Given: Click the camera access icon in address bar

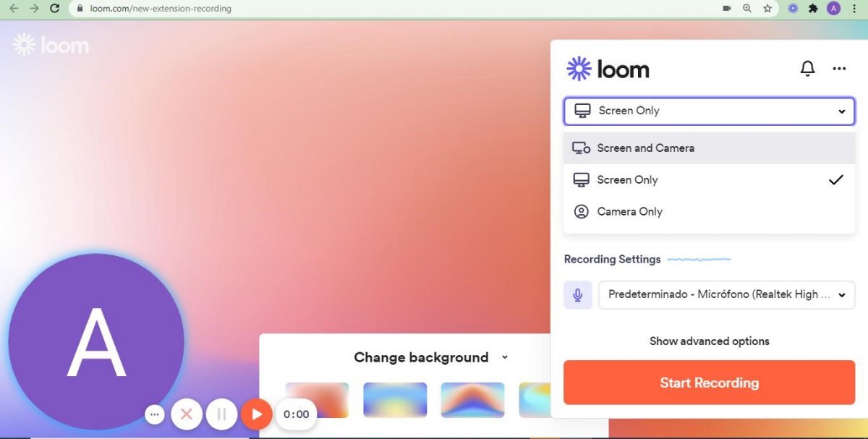Looking at the screenshot, I should pyautogui.click(x=727, y=9).
